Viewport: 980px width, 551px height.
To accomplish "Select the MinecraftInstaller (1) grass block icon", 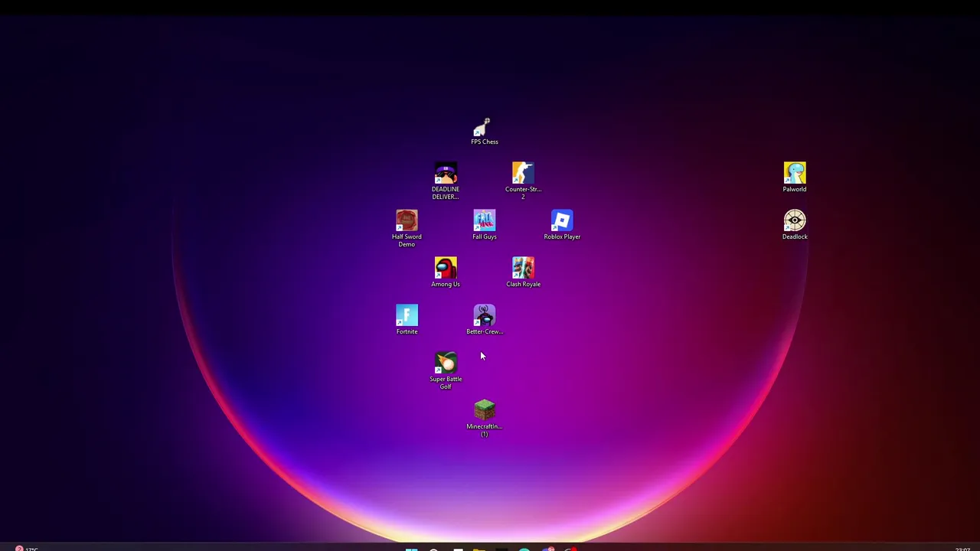I will (484, 411).
